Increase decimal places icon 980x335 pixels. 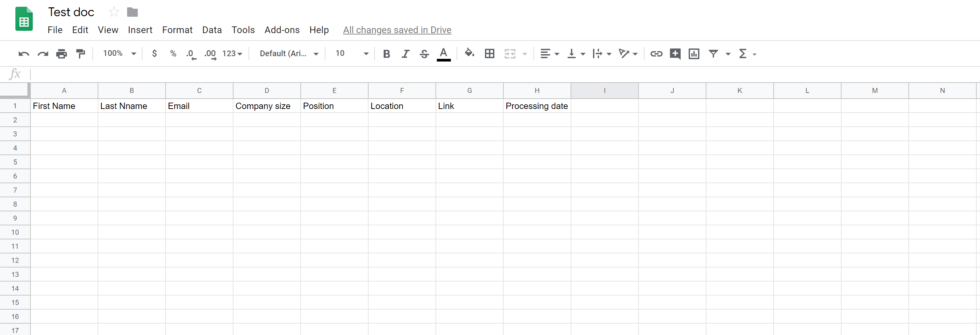coord(210,54)
